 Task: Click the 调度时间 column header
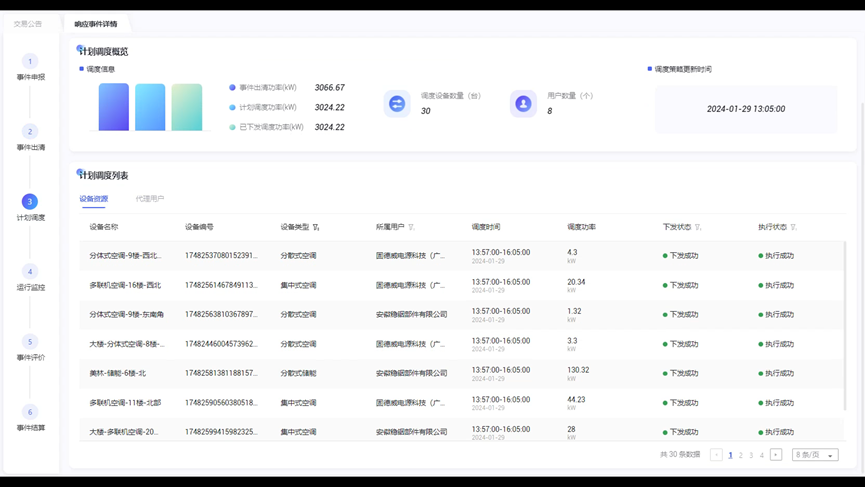486,227
